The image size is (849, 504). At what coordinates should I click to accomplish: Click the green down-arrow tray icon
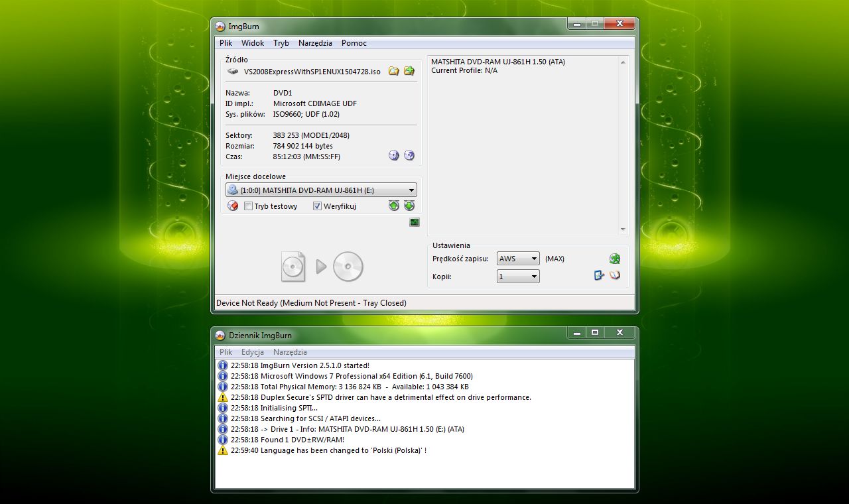click(409, 206)
